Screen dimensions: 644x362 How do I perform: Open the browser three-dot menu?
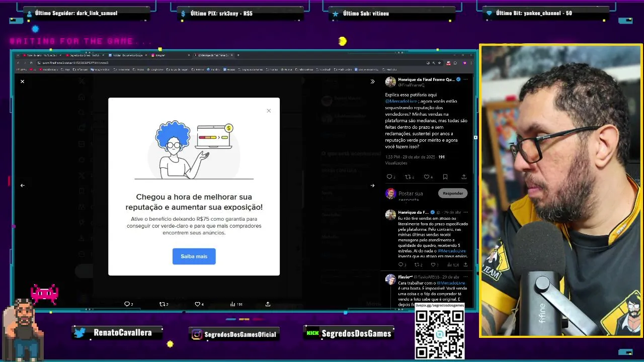coord(471,63)
